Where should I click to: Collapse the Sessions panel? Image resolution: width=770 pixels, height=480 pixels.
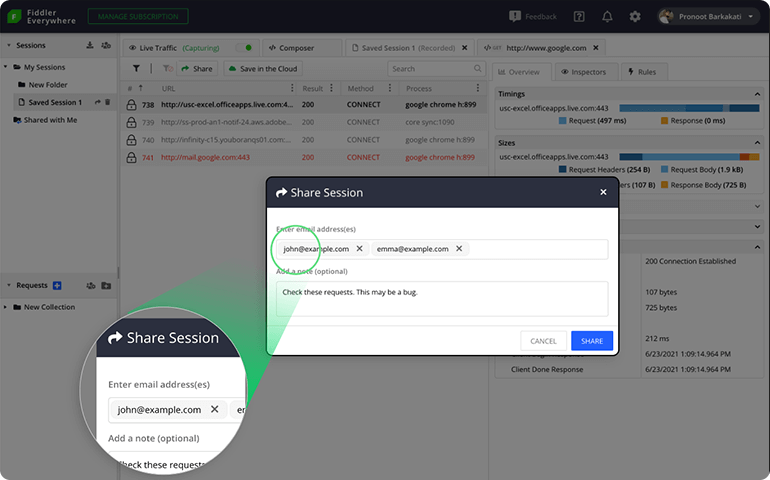tap(9, 45)
